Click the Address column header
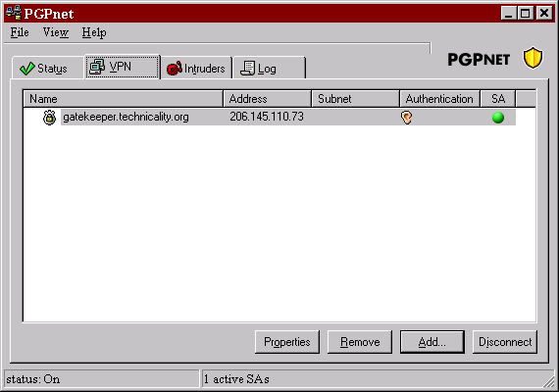Screen dimensions: 559x392 [267, 99]
